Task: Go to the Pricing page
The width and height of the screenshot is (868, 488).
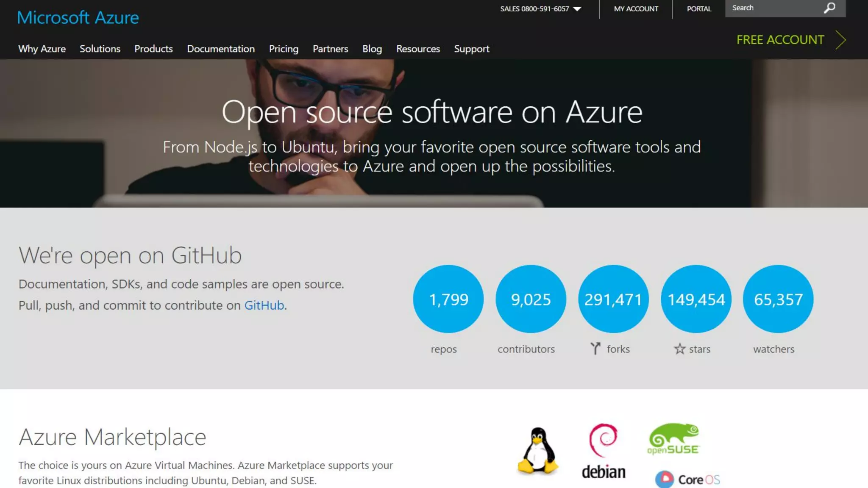Action: (284, 49)
